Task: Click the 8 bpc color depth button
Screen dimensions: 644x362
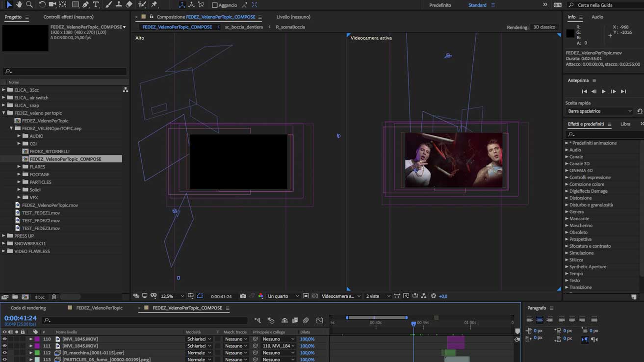Action: (40, 297)
